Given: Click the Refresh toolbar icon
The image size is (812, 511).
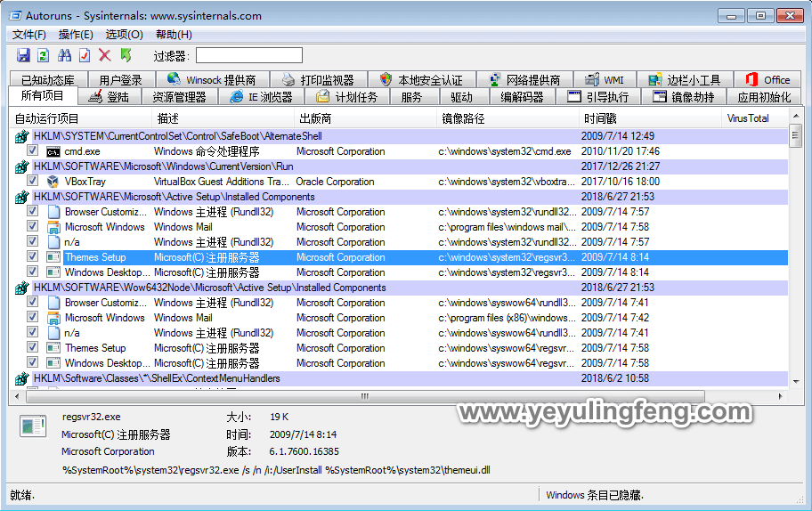Looking at the screenshot, I should pos(44,55).
